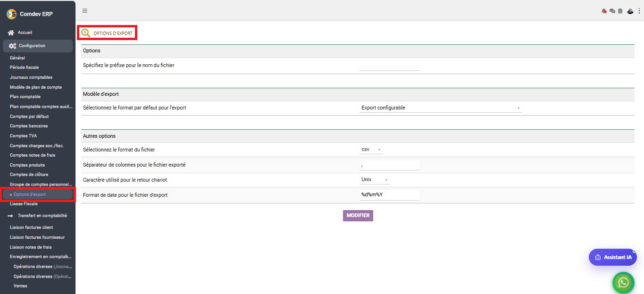The height and width of the screenshot is (294, 644).
Task: Open Journaux comptables in sidebar
Action: (31, 77)
